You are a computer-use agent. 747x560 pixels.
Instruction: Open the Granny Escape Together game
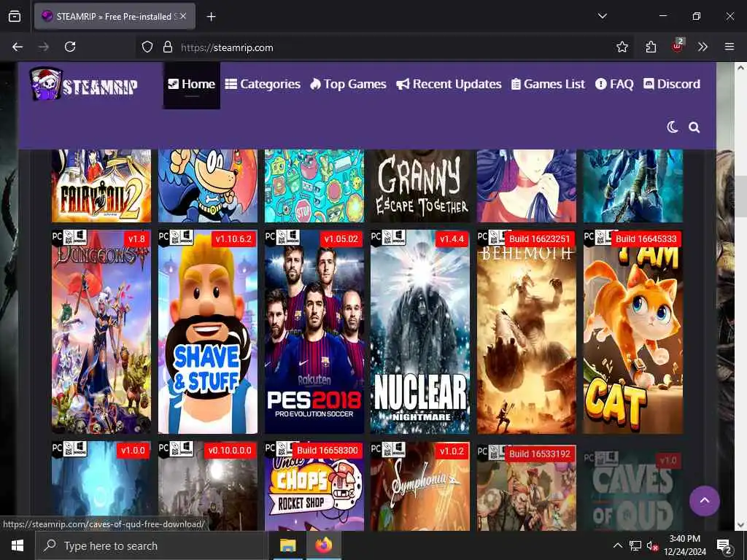(420, 186)
